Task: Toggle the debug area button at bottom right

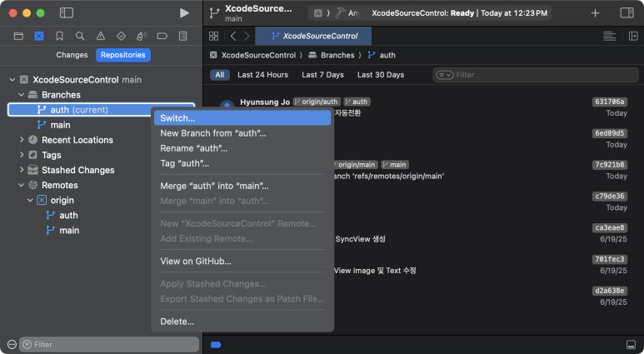Action: click(x=631, y=344)
